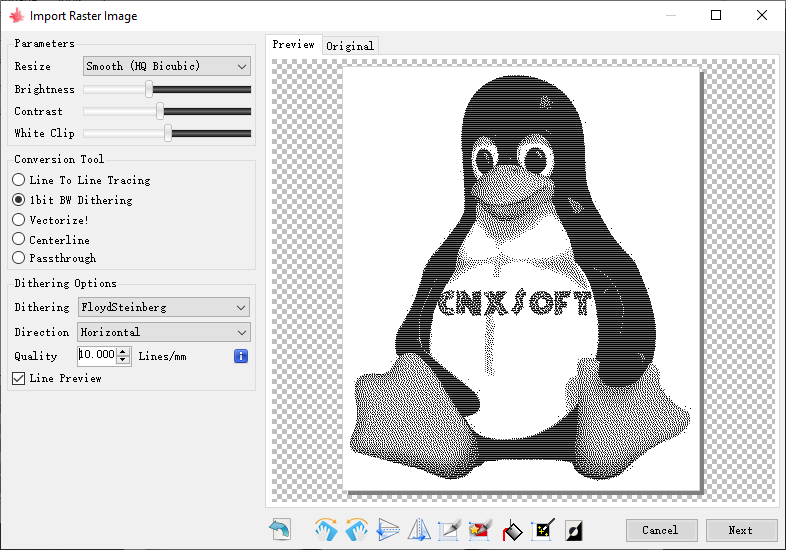Close the Import Raster Image dialog

click(762, 16)
